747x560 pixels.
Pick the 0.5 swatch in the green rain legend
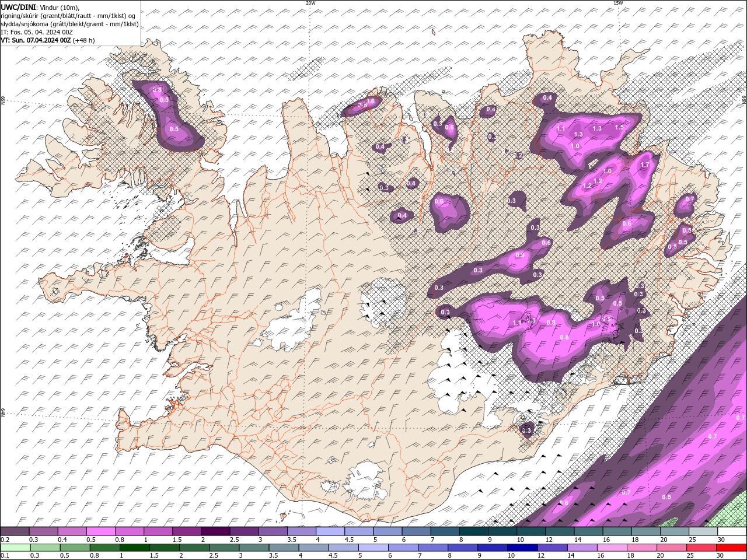coord(75,548)
